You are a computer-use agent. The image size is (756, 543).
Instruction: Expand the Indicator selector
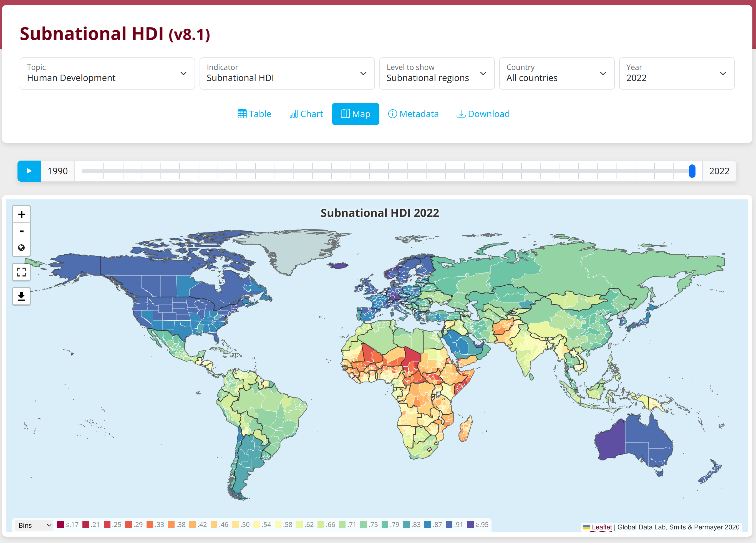[x=287, y=73]
